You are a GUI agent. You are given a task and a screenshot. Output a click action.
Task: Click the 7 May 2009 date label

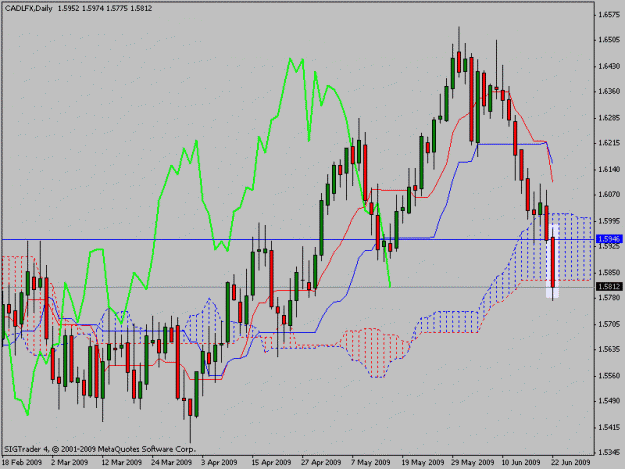371,462
